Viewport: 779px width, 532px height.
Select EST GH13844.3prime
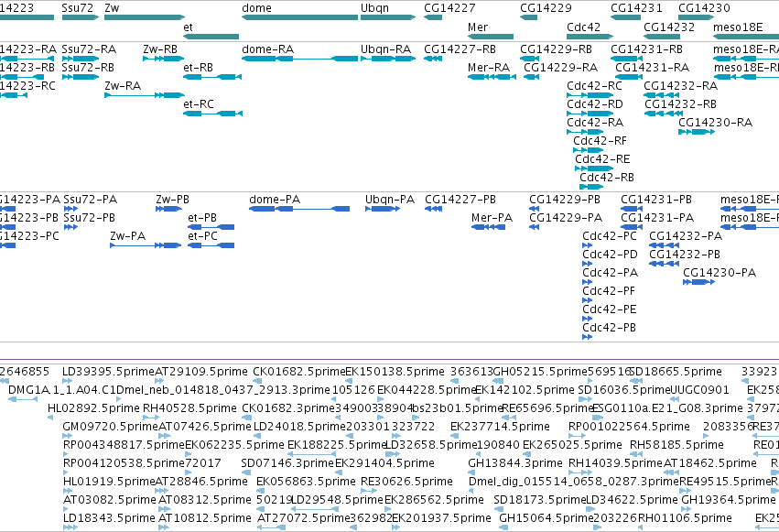coord(515,463)
